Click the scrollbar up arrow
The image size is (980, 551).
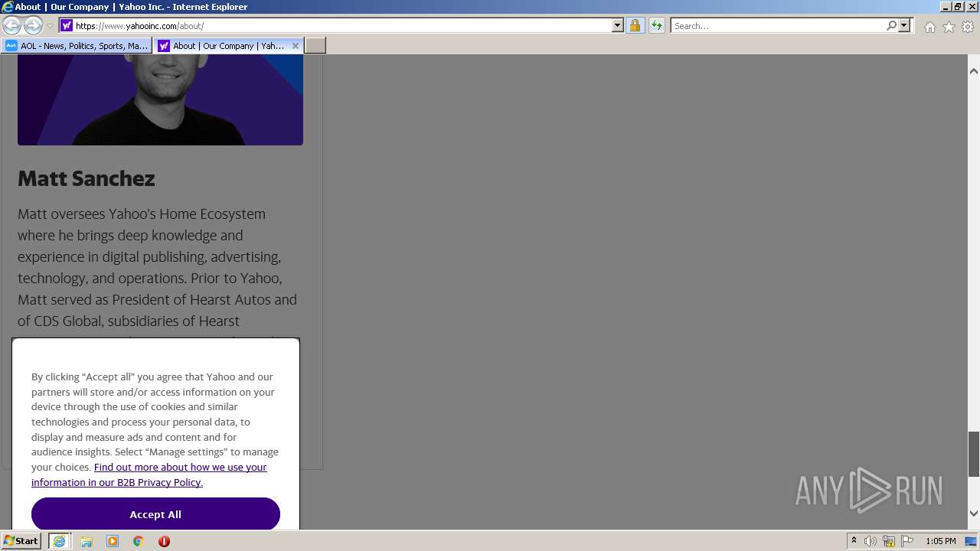tap(974, 71)
